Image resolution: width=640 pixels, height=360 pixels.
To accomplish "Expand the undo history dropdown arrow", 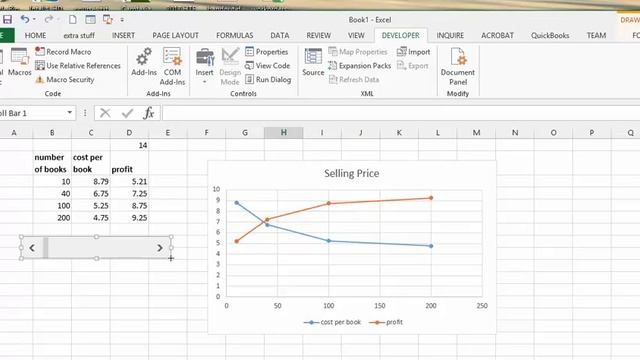I will click(34, 19).
